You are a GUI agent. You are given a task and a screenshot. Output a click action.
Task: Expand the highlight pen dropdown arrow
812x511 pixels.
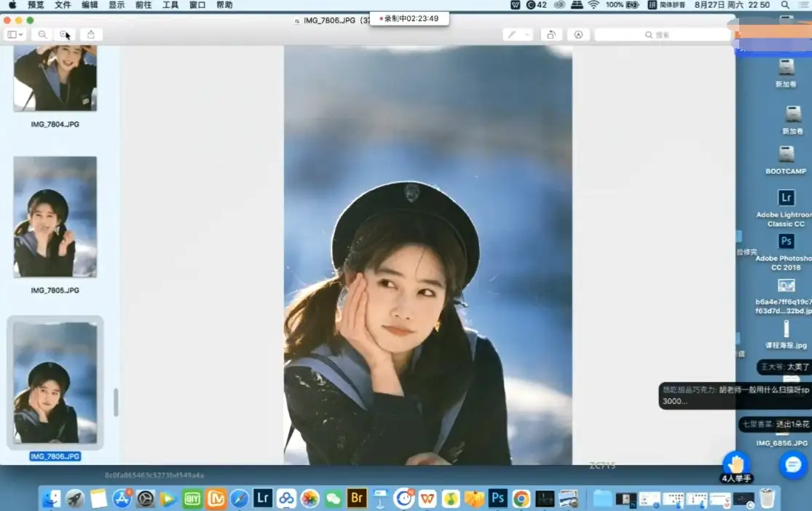click(x=528, y=34)
